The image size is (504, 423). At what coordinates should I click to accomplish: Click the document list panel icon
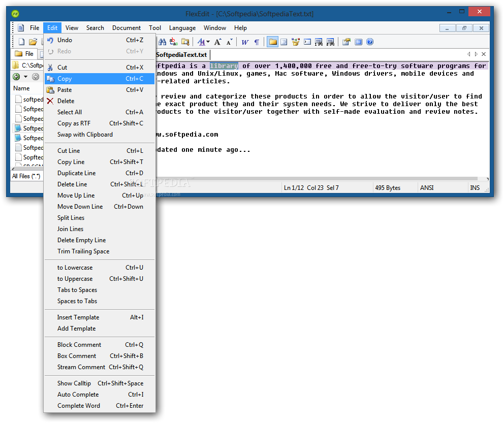tap(284, 42)
